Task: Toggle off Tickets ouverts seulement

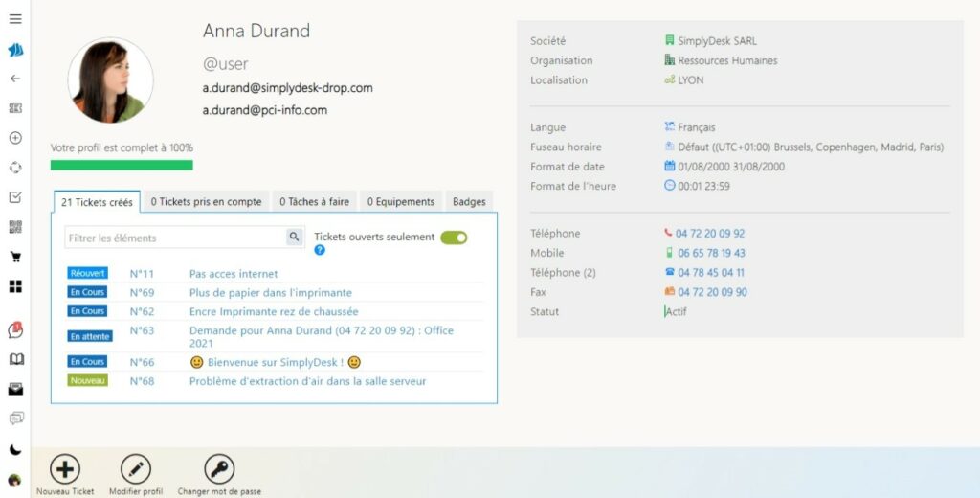Action: [x=454, y=238]
